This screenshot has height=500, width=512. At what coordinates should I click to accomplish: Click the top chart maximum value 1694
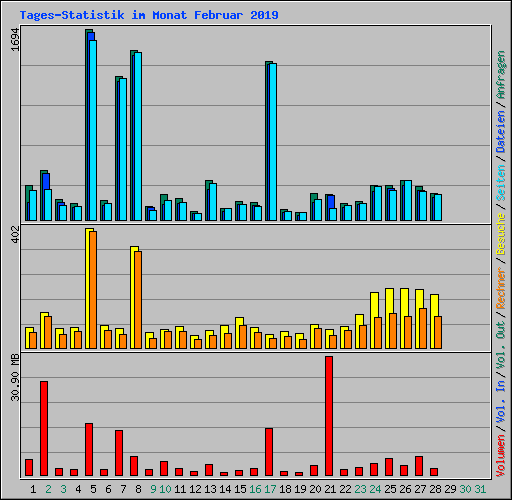coord(15,39)
